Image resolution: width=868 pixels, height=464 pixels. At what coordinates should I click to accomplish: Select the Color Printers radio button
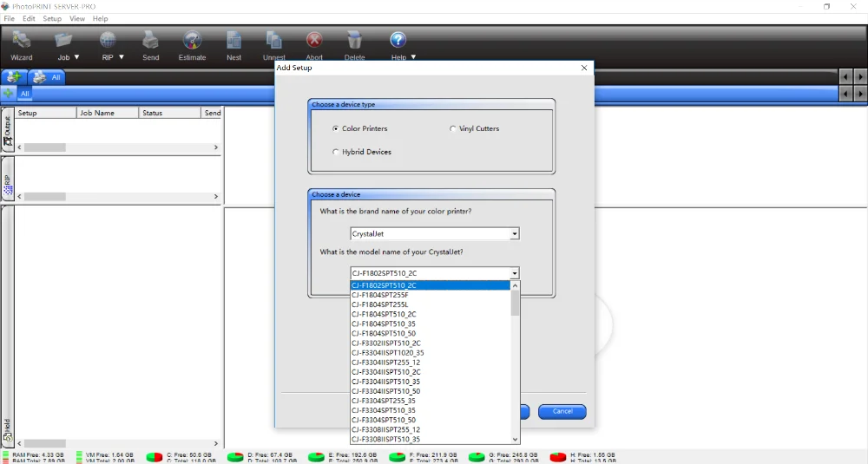click(335, 128)
